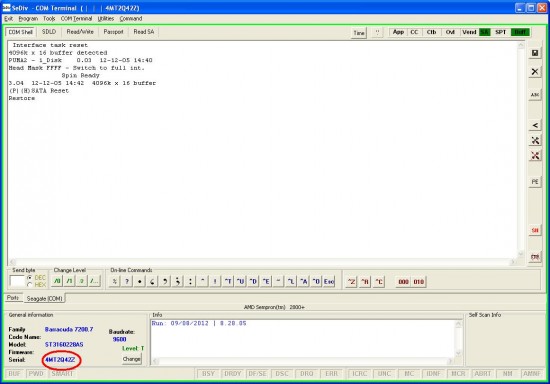Select the DEC radio option
This screenshot has width=550, height=384.
(x=37, y=277)
